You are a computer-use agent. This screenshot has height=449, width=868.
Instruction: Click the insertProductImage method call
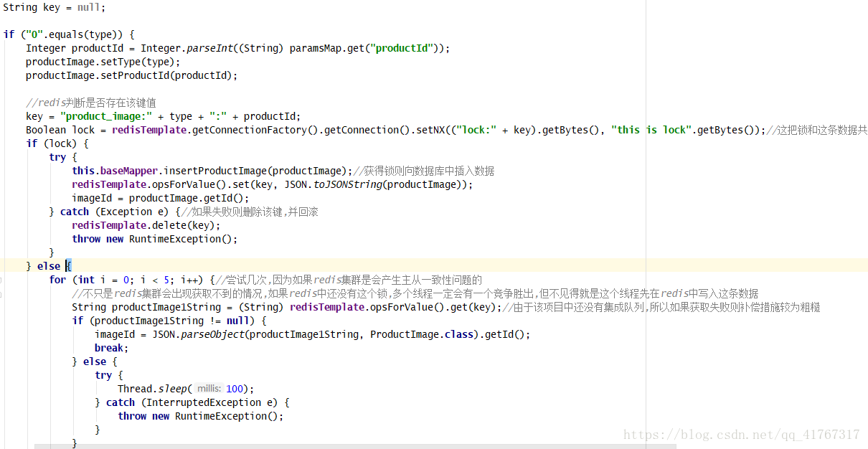pos(215,171)
